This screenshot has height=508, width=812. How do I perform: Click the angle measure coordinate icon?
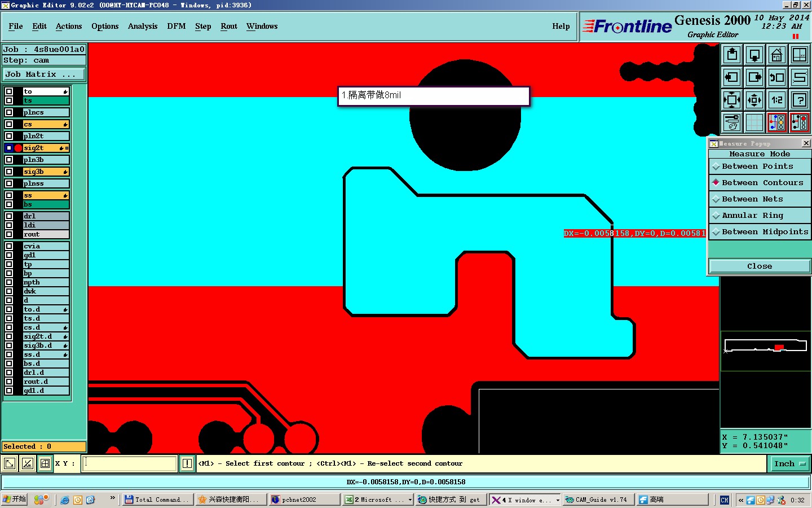27,463
